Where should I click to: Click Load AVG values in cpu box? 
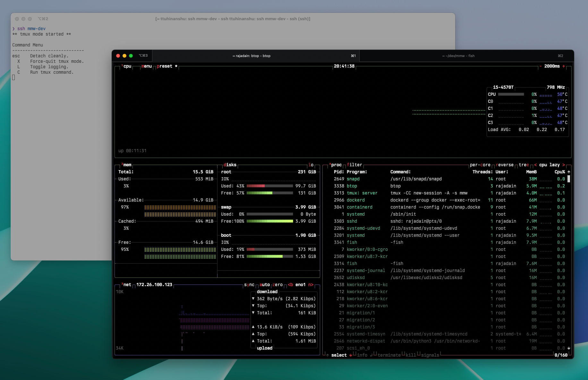point(542,130)
